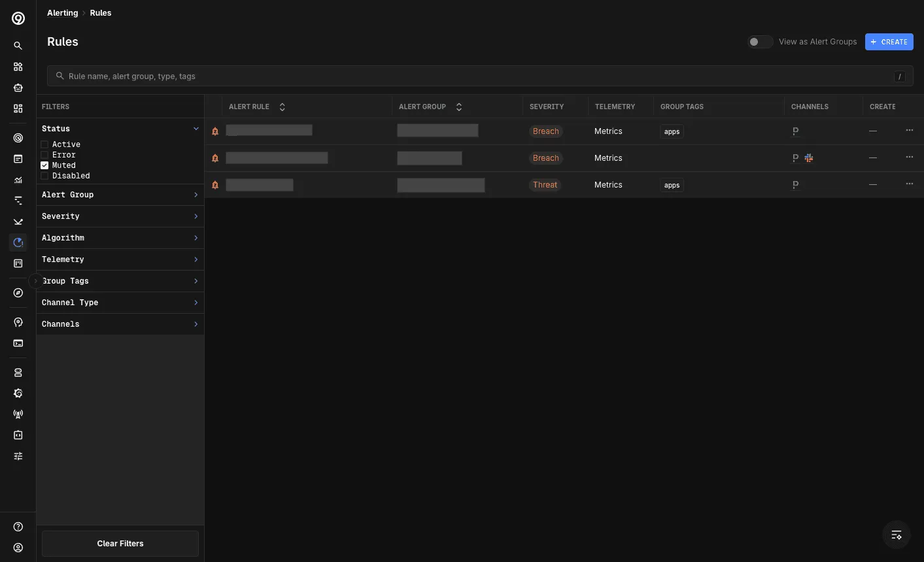Collapse the Status filter section

pos(196,129)
